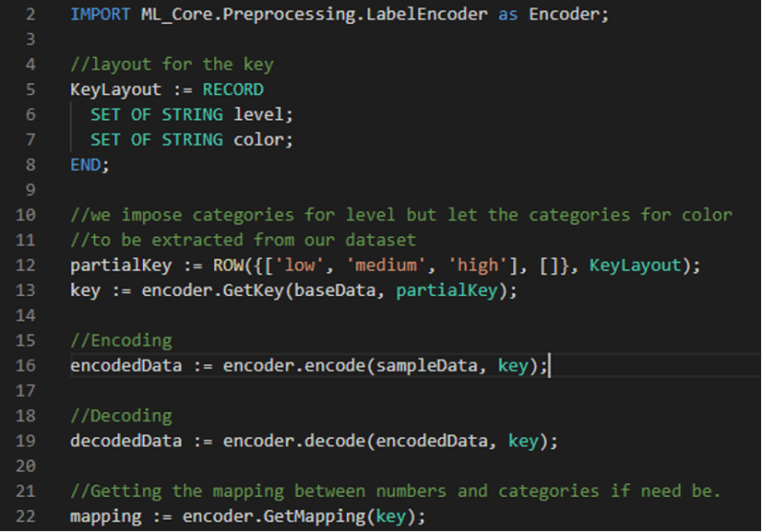Click sampleData argument on line 16
Screen dimensions: 762x532
click(x=426, y=366)
